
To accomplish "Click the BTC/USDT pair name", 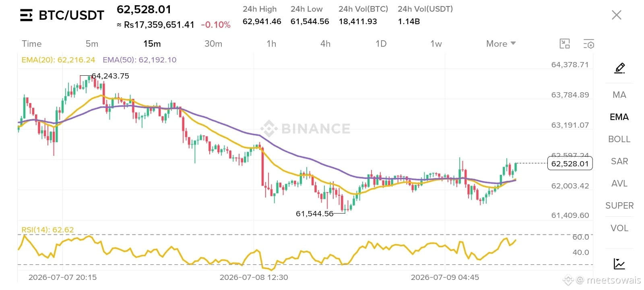I will pos(71,15).
